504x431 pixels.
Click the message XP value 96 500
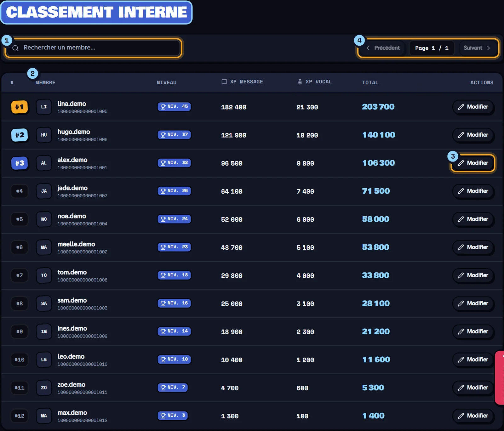232,163
